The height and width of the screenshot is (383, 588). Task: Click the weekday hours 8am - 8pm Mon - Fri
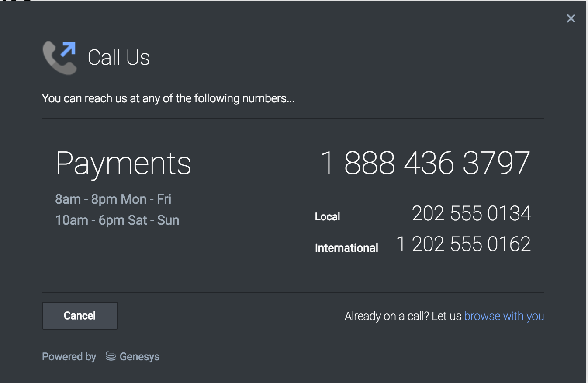(113, 199)
